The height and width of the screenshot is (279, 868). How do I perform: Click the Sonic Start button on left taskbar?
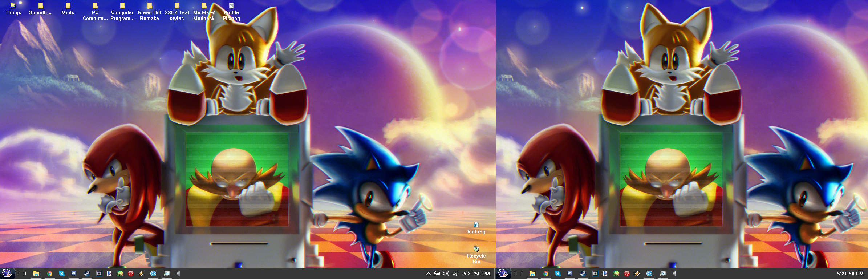7,274
